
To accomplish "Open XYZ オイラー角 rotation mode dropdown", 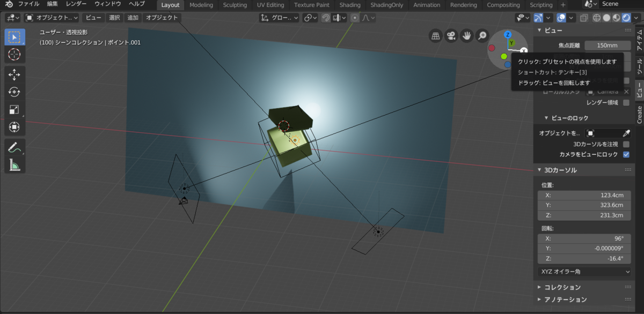I will (x=585, y=272).
